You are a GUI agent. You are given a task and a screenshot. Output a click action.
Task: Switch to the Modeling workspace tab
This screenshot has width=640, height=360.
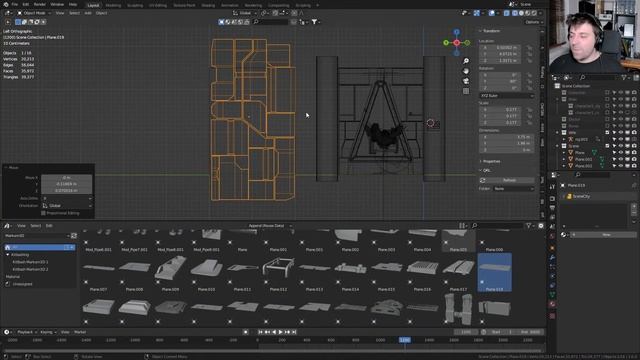pos(113,5)
